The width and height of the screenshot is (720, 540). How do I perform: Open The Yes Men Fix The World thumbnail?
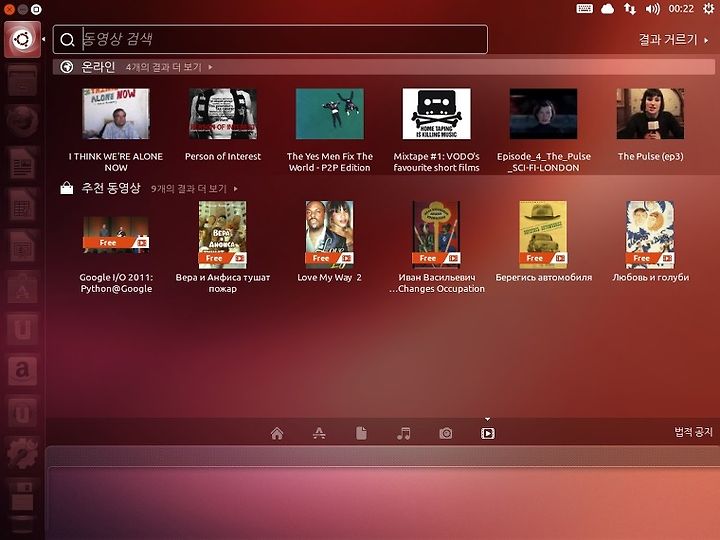pos(330,114)
